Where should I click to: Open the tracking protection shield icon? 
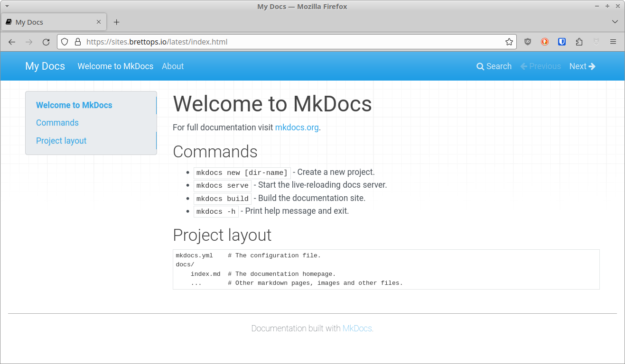65,42
